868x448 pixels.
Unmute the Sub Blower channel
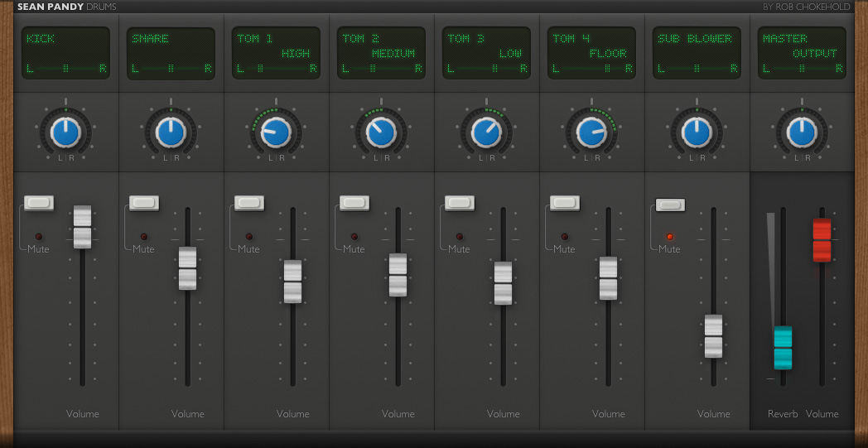click(670, 205)
